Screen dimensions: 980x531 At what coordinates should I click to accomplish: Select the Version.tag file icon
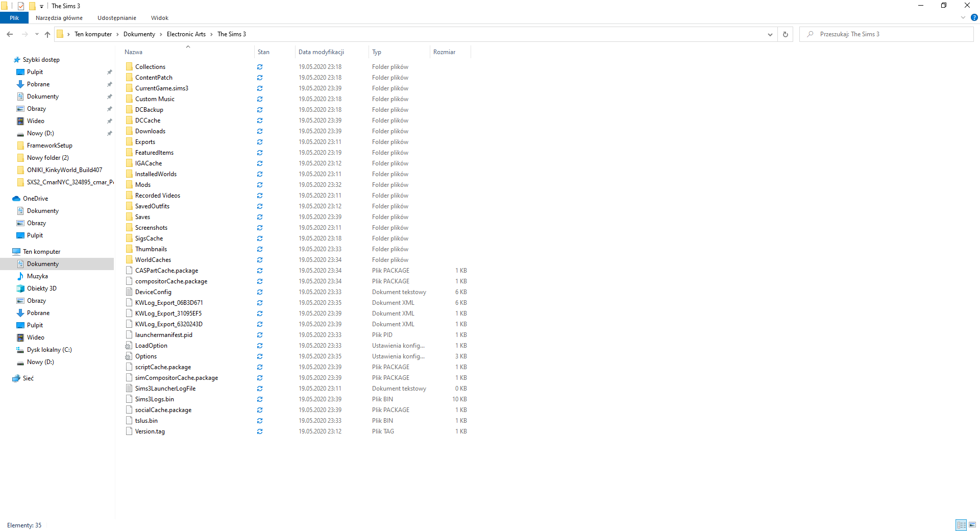[129, 431]
